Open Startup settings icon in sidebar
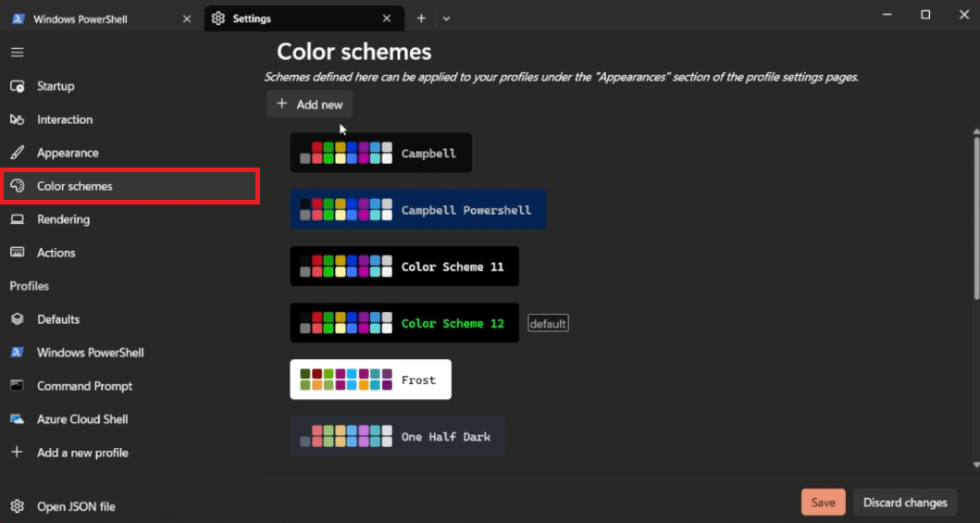This screenshot has width=980, height=523. click(x=17, y=86)
